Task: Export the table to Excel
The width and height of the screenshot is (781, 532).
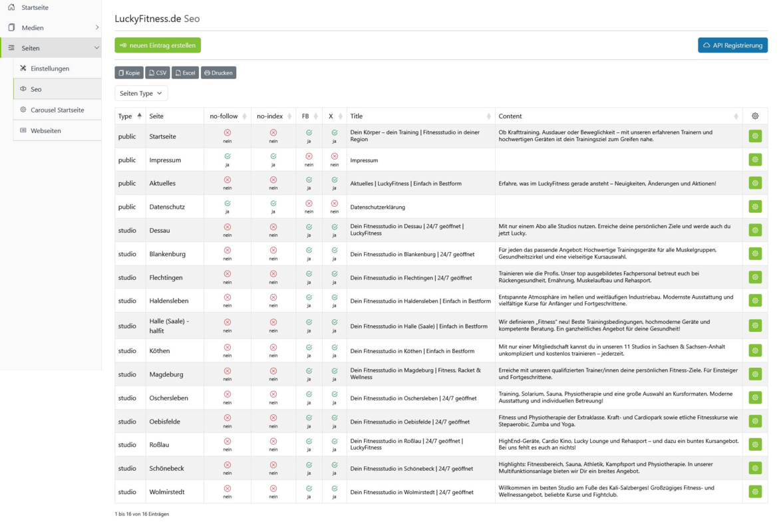Action: 186,72
